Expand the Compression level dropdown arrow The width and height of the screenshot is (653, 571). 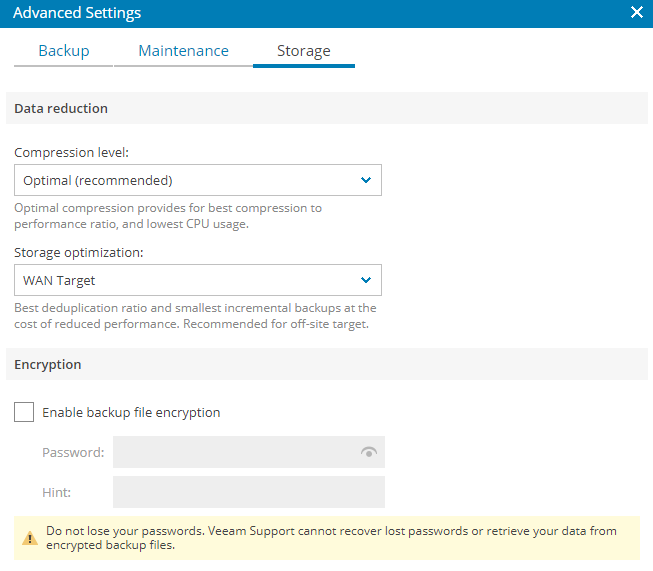tap(366, 180)
